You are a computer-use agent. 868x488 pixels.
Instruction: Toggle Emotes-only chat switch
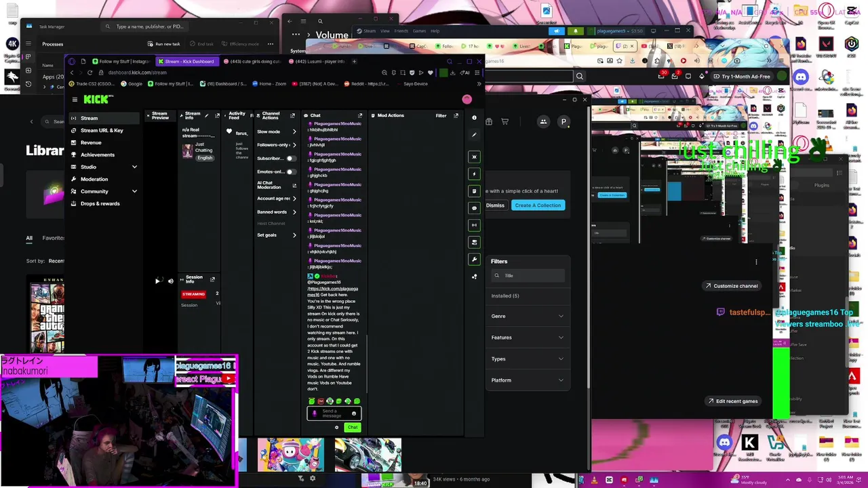tap(290, 171)
